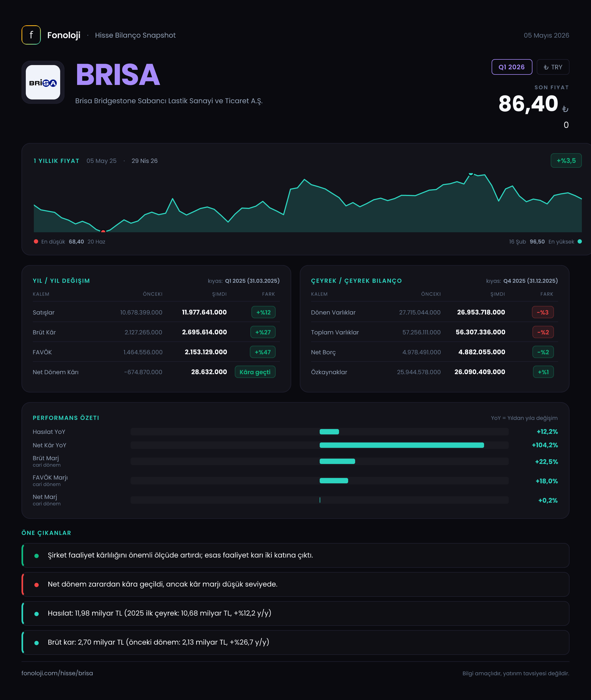Click the +%27 badge in Brüt Kâr row

point(263,332)
